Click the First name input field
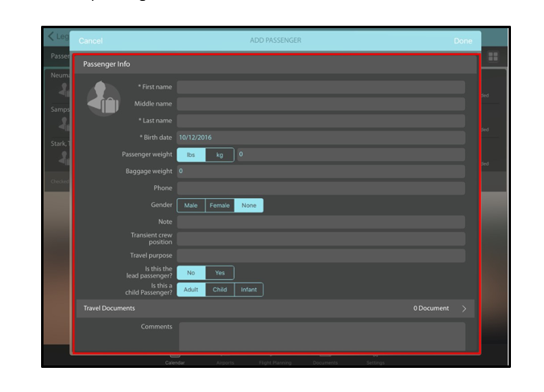The width and height of the screenshot is (544, 392). tap(320, 87)
